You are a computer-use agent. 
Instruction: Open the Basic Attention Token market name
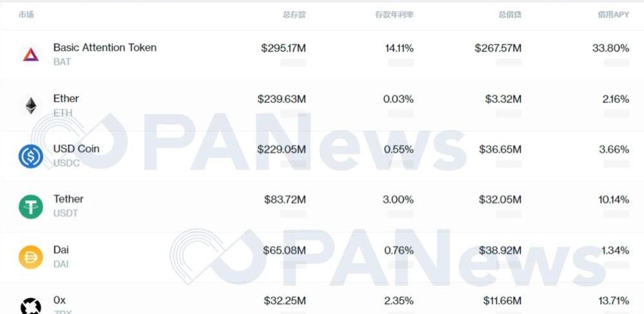pyautogui.click(x=104, y=48)
